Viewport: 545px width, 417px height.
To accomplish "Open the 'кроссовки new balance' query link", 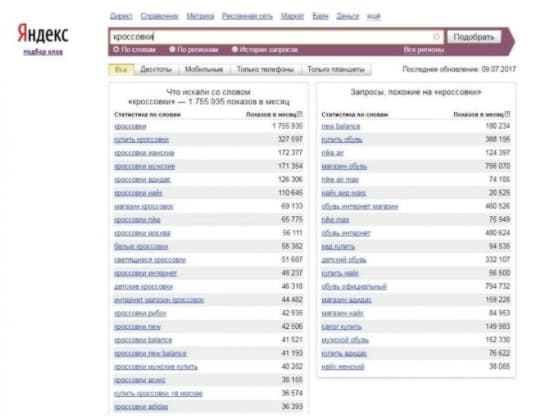I will coord(150,354).
